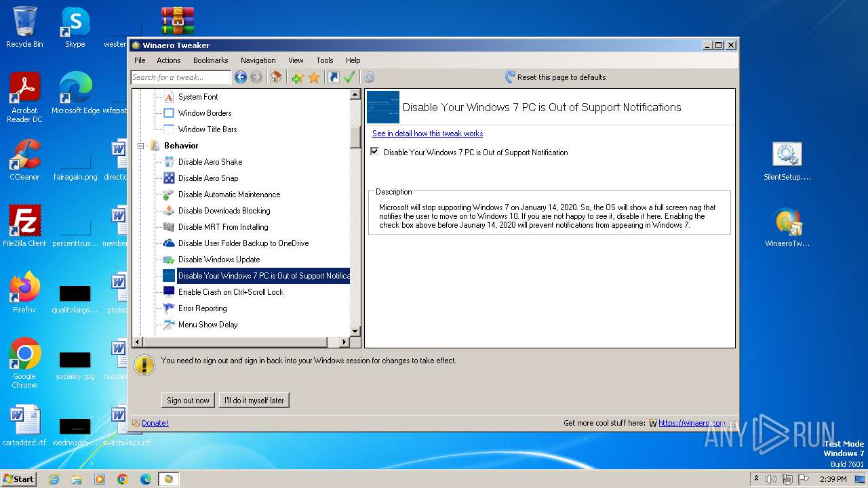Image resolution: width=868 pixels, height=488 pixels.
Task: Open Chrome from the taskbar
Action: coord(123,479)
